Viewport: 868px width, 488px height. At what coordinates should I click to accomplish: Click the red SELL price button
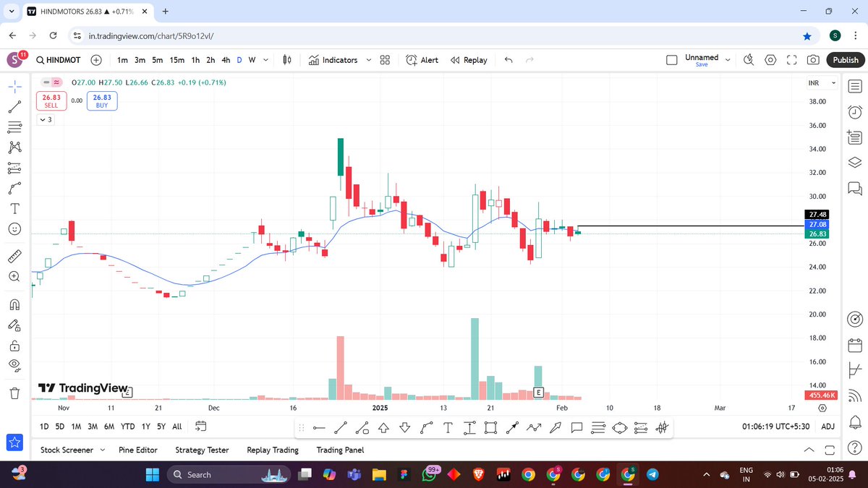(x=51, y=101)
